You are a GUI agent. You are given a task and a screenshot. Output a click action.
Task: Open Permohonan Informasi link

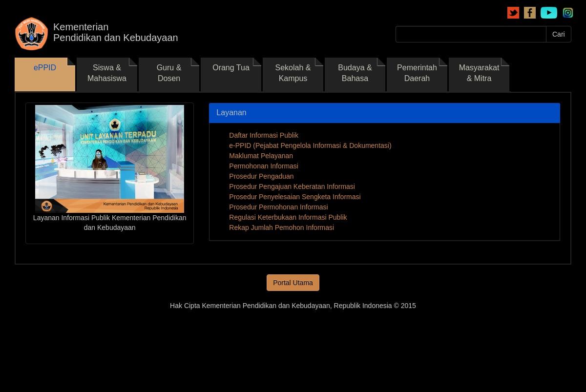pyautogui.click(x=264, y=166)
